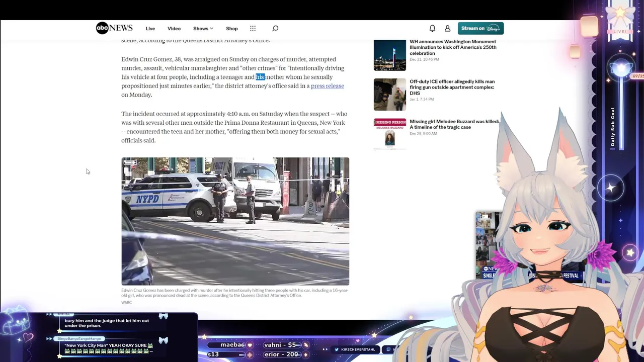This screenshot has width=644, height=362.
Task: Open the Missing girl Melodee Buzzard headline
Action: 454,124
